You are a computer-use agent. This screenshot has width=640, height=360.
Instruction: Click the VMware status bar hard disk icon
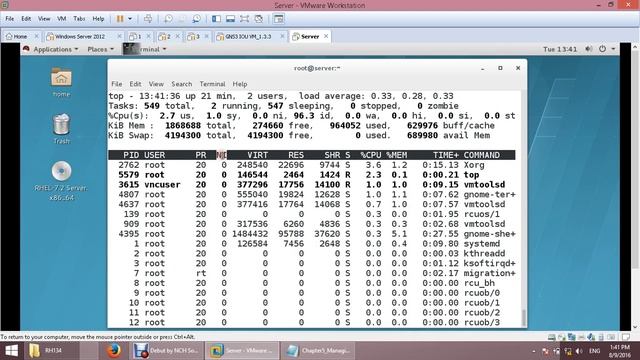551,337
